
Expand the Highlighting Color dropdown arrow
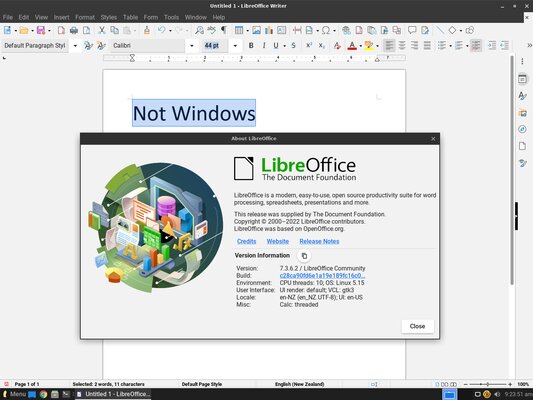pyautogui.click(x=378, y=46)
